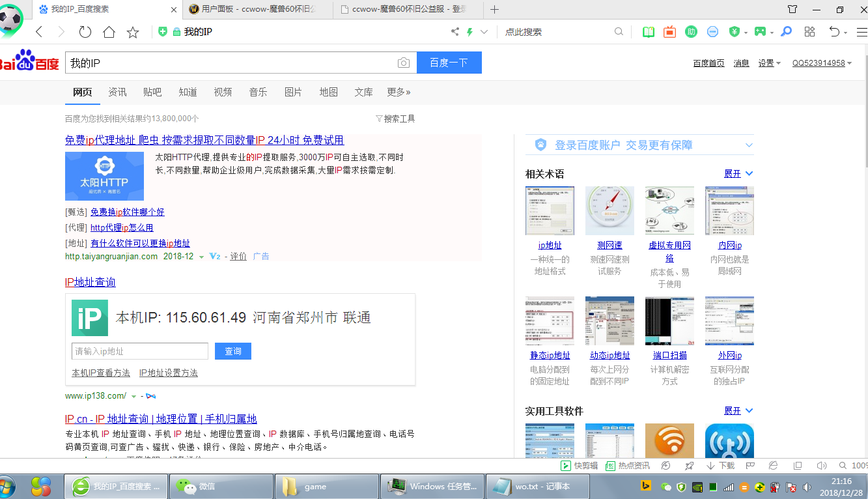Click the 请输入ip地址 input field

click(139, 351)
